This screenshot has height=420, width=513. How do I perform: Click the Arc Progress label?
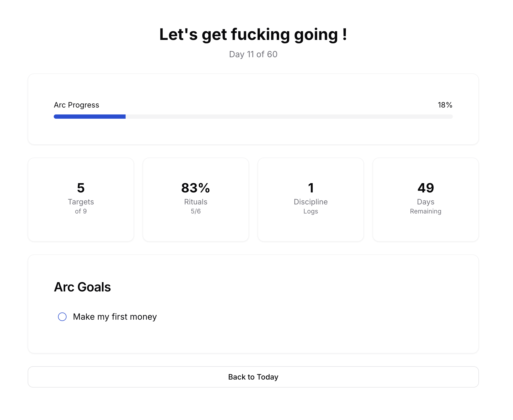coord(76,105)
